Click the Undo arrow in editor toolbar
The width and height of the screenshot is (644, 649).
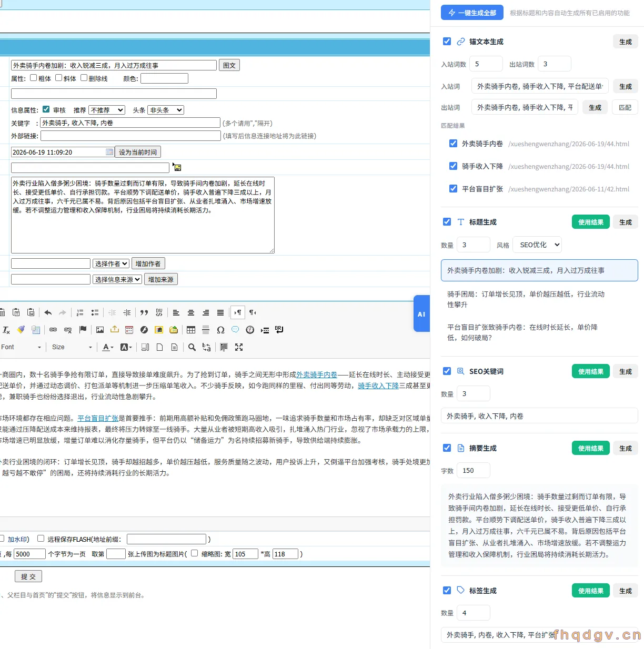(48, 312)
